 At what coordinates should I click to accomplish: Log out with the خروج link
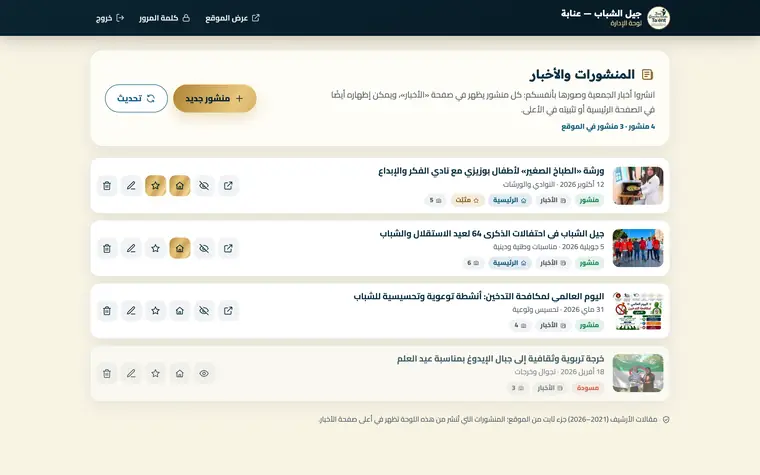(x=110, y=18)
